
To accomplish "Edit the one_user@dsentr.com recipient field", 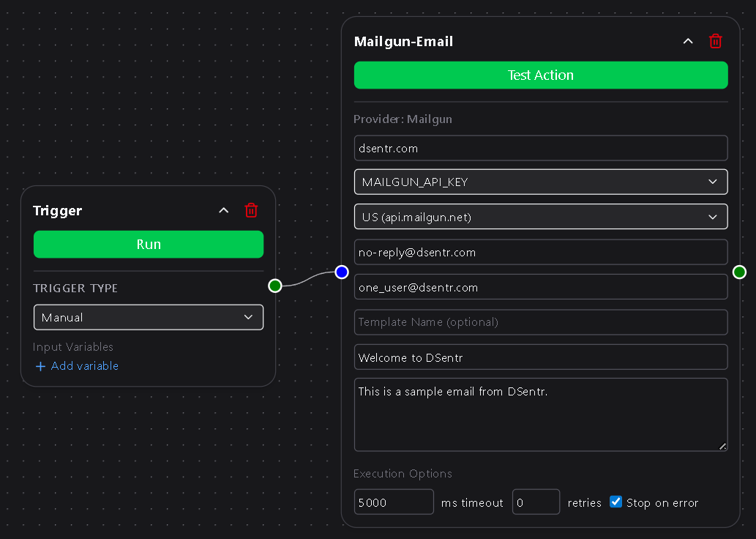I will coord(541,287).
